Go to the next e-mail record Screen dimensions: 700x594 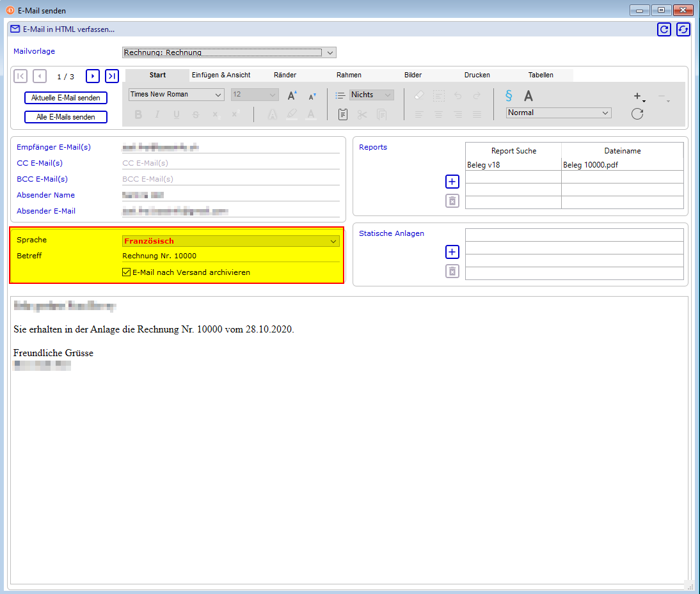tap(93, 77)
